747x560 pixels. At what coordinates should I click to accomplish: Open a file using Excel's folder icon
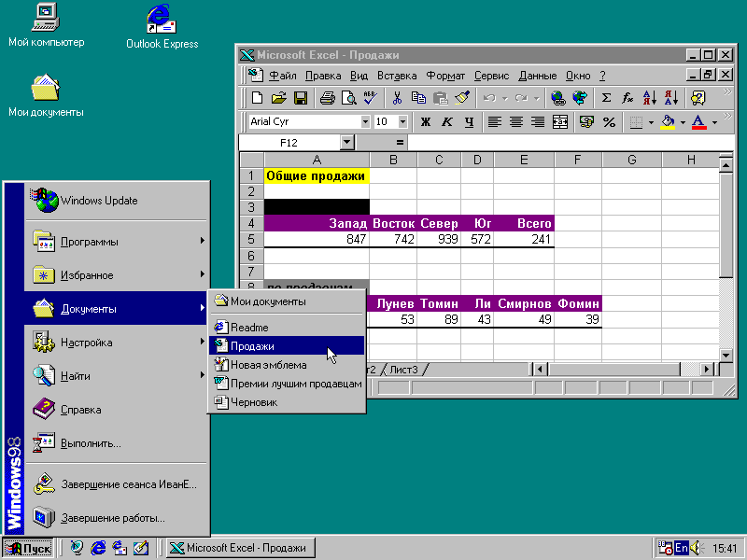coord(278,98)
